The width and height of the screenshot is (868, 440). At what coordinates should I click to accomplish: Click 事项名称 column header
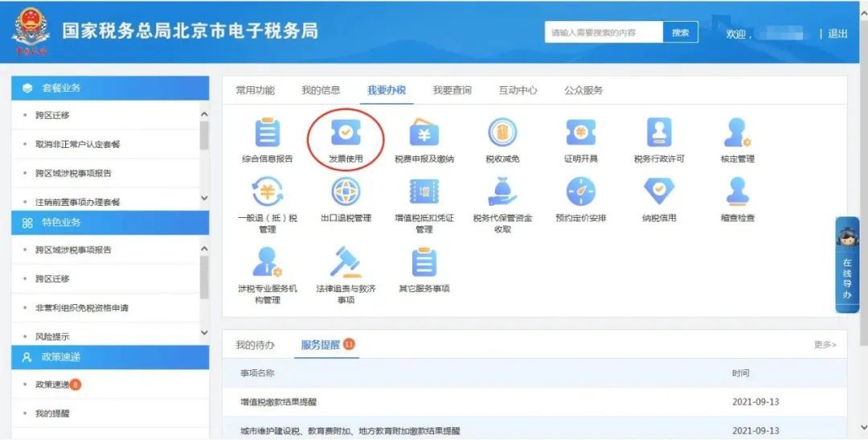click(257, 373)
